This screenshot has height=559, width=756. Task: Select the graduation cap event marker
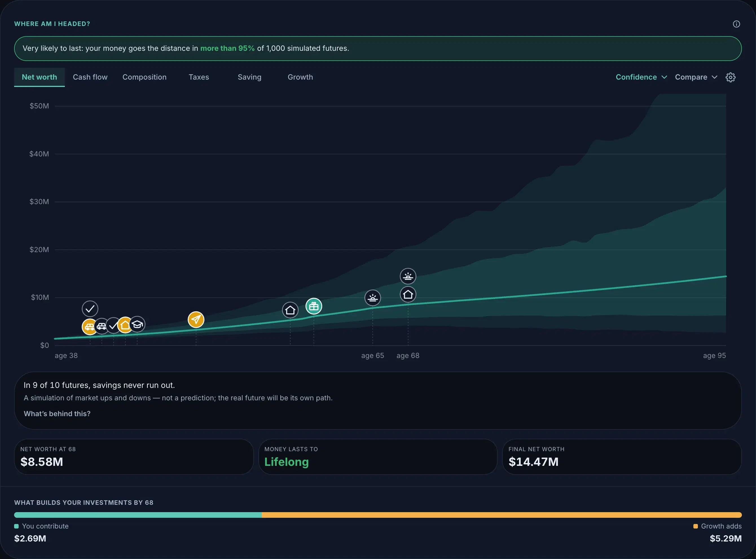[137, 324]
